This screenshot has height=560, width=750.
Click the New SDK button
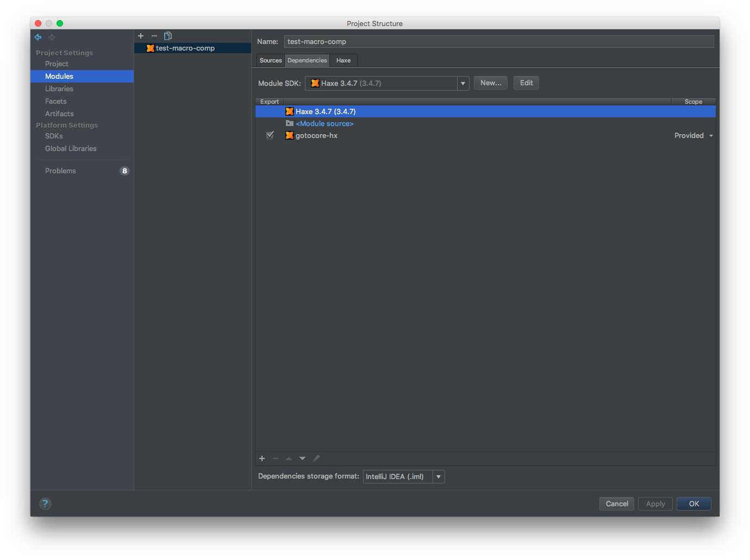(490, 83)
